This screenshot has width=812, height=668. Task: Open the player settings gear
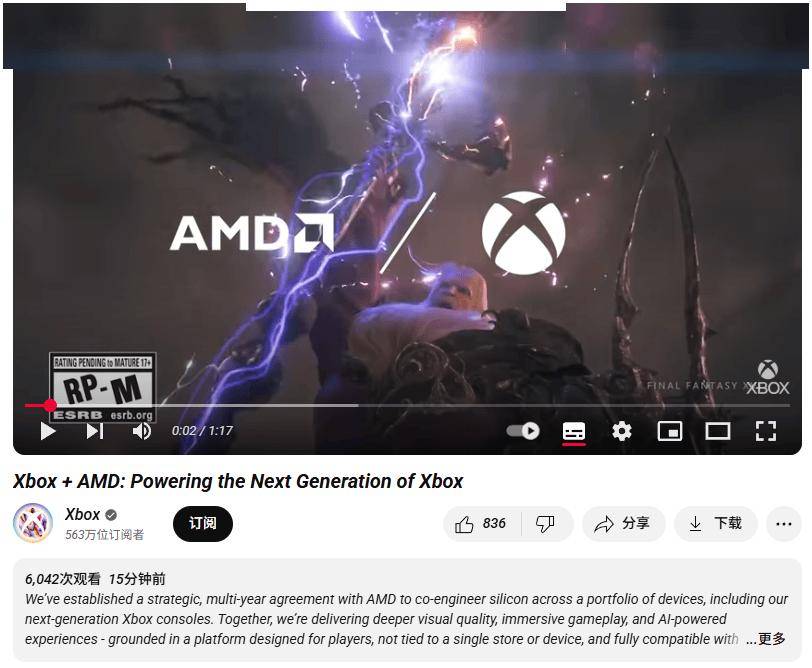621,431
